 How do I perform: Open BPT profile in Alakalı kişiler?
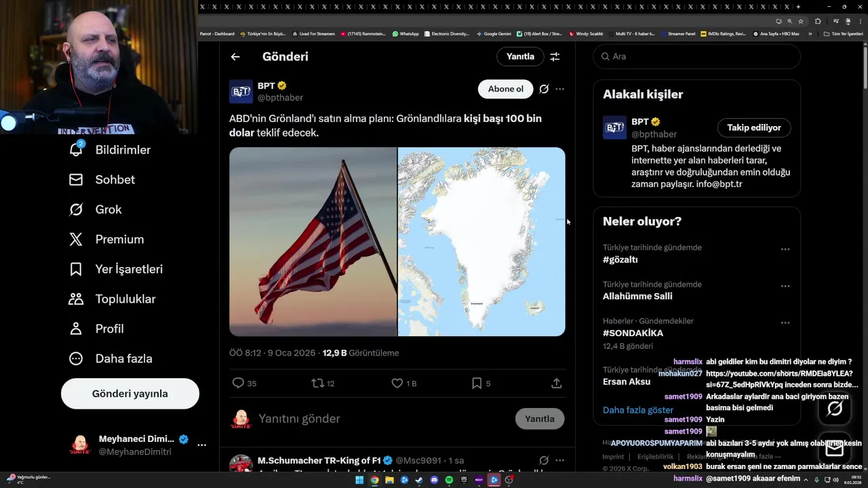641,122
